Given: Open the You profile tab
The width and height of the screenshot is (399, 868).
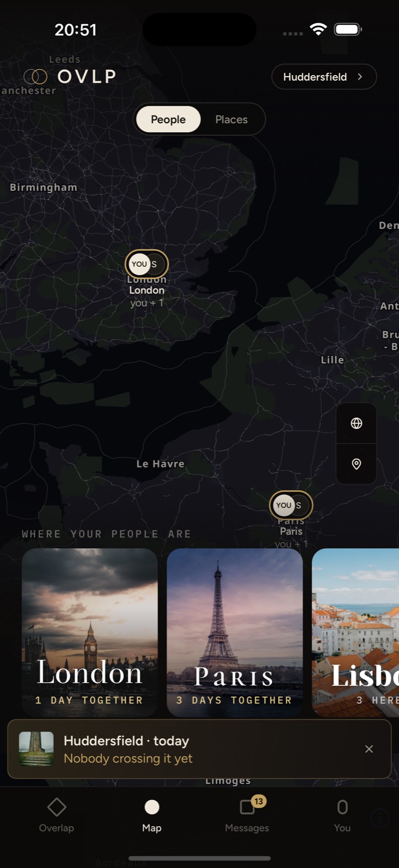Looking at the screenshot, I should click(342, 815).
